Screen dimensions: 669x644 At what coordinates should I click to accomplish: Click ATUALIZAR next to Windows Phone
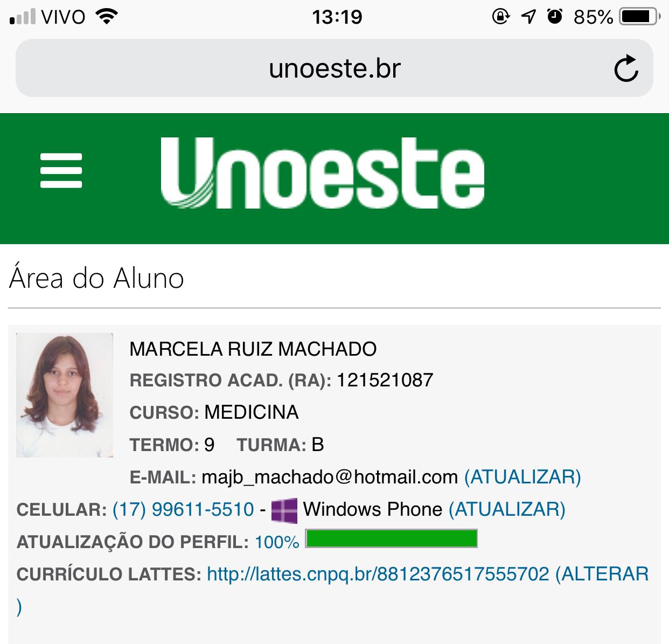click(507, 509)
